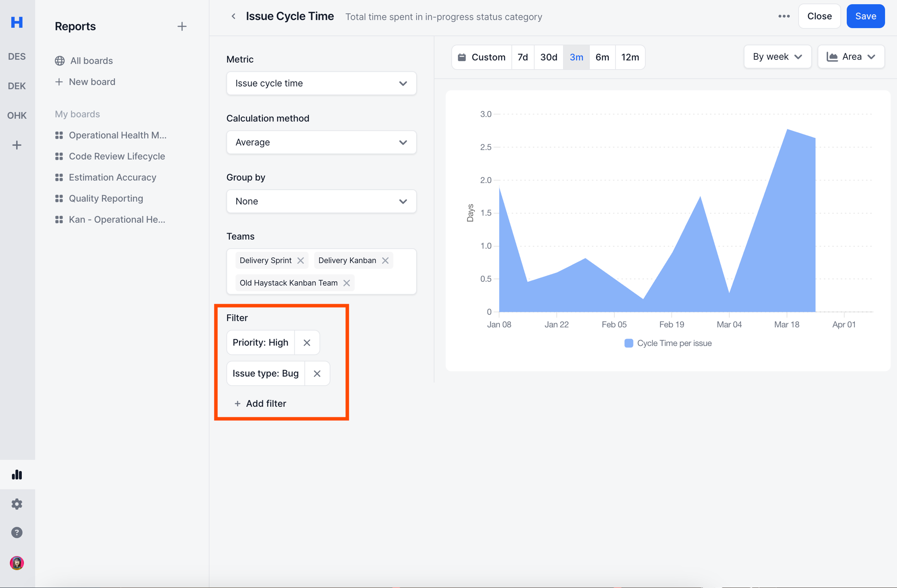The width and height of the screenshot is (897, 588).
Task: Toggle the Cycle Time per issue legend swatch
Action: point(628,343)
